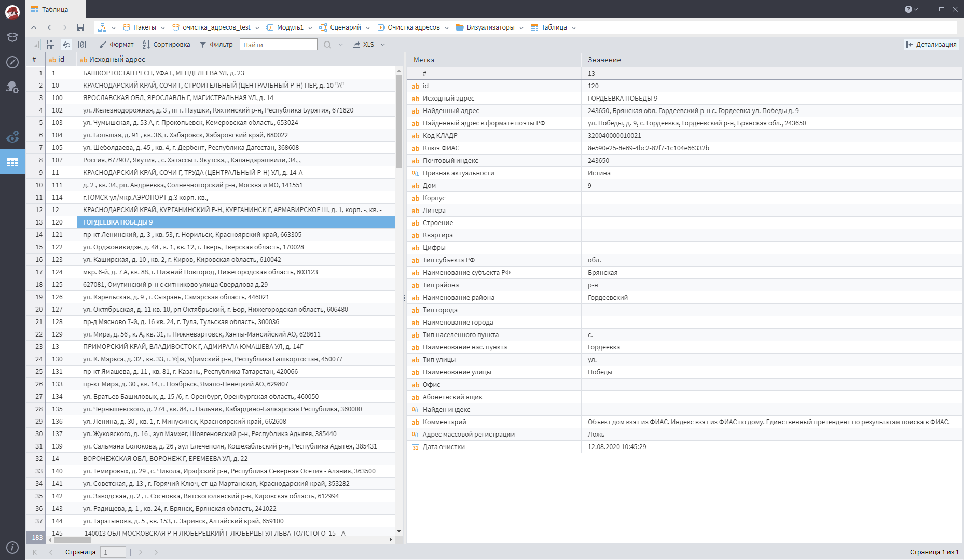The image size is (964, 560).
Task: Expand the dropdown arrow next to XLS
Action: pos(382,44)
